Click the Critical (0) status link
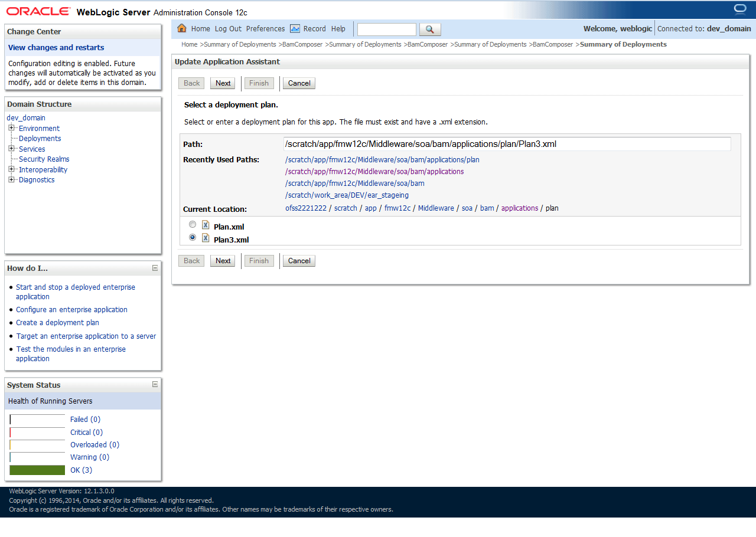The width and height of the screenshot is (756, 537). pyautogui.click(x=86, y=433)
